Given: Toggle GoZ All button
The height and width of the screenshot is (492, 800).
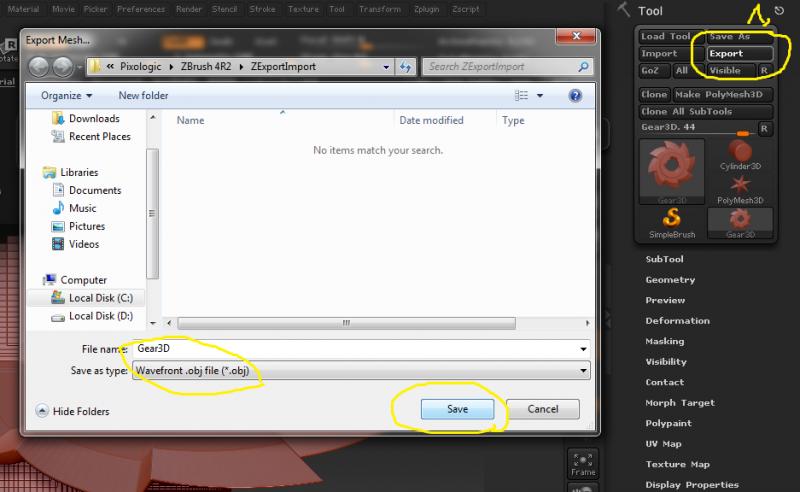Looking at the screenshot, I should tap(681, 70).
